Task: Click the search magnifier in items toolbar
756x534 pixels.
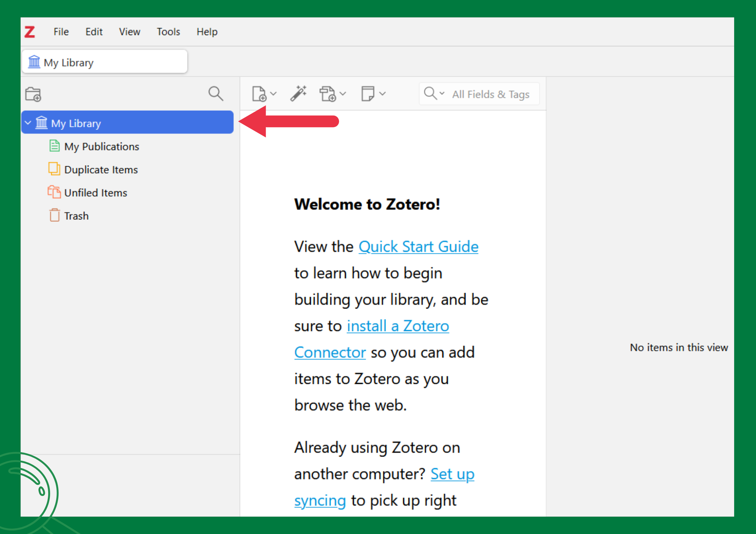Action: pos(430,93)
